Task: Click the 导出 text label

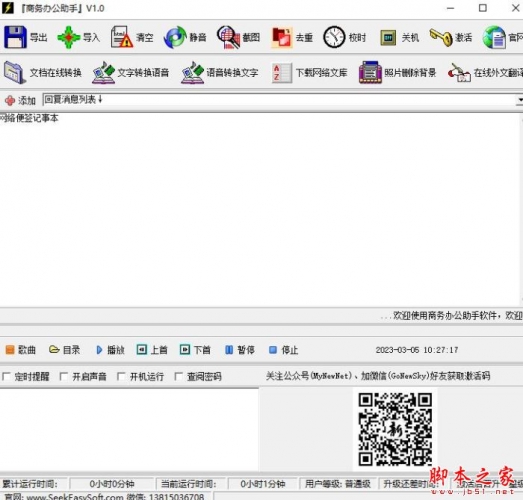Action: pos(38,37)
